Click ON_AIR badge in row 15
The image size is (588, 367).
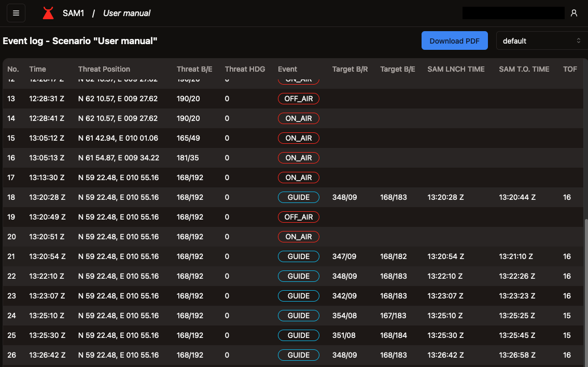pyautogui.click(x=299, y=138)
